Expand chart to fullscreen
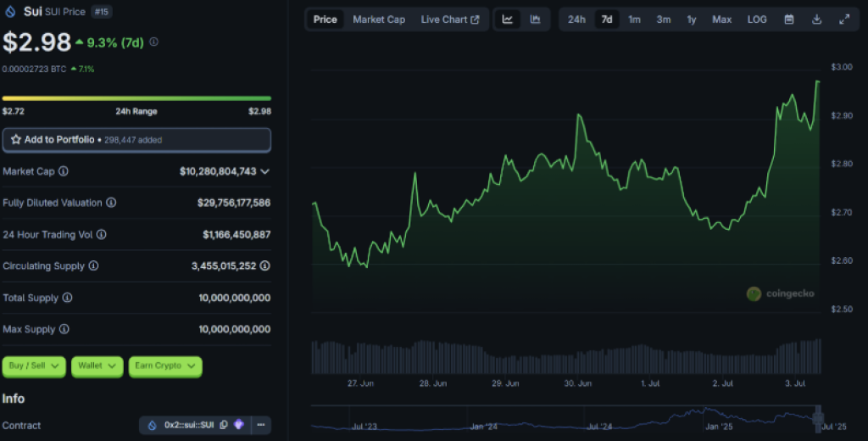 [x=844, y=20]
